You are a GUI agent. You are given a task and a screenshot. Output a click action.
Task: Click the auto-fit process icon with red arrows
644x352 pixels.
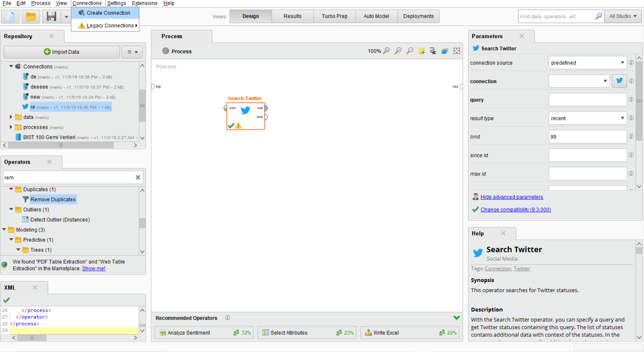coord(457,51)
